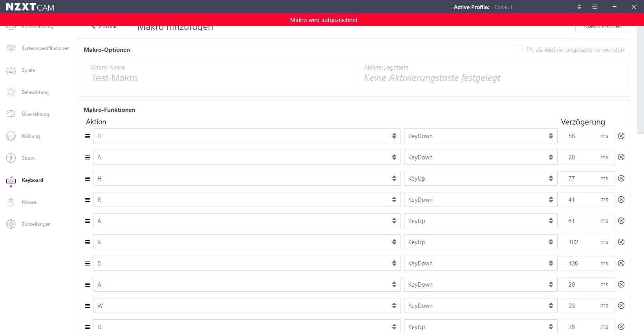
Task: Open the Kühlung cooling icon
Action: [11, 136]
